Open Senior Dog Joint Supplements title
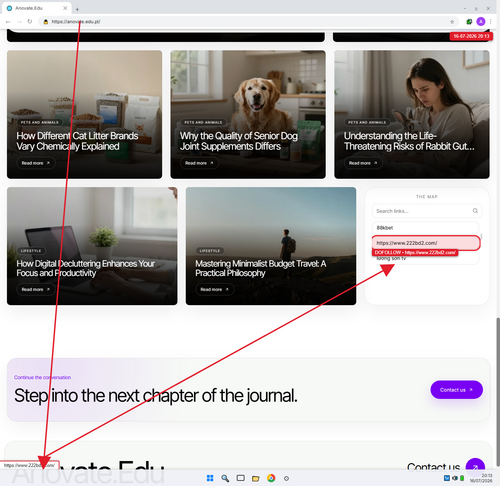Viewport: 500px width, 486px height. (239, 141)
